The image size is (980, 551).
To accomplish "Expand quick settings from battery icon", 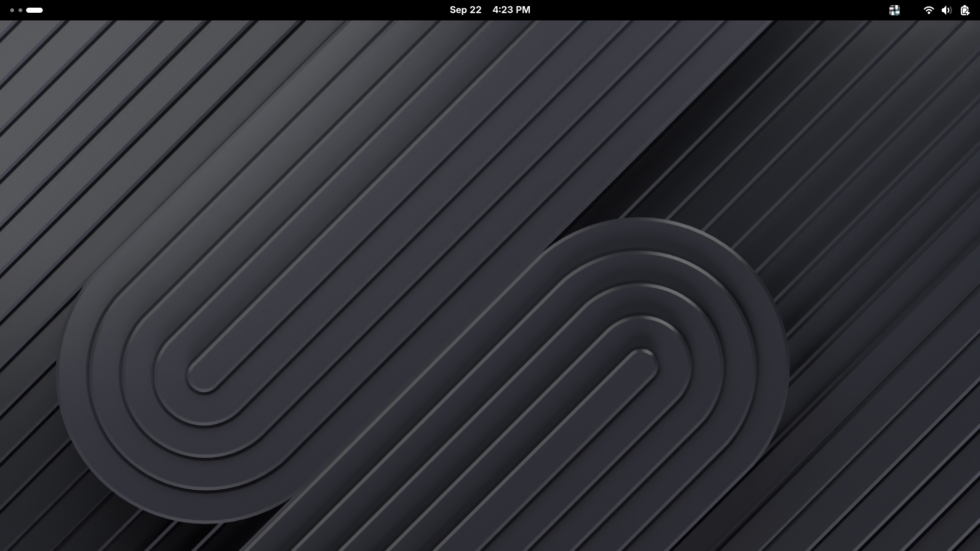I will tap(965, 10).
